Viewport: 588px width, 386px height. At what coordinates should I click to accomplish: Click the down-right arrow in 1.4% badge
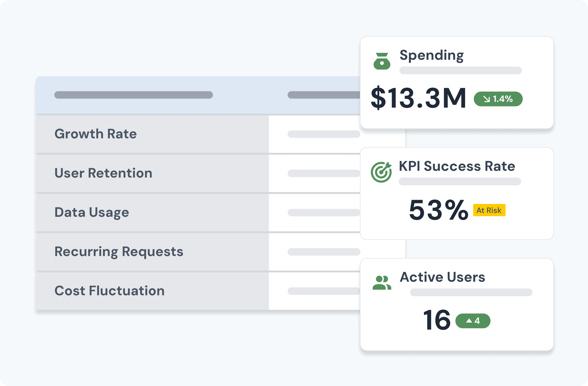tap(487, 99)
